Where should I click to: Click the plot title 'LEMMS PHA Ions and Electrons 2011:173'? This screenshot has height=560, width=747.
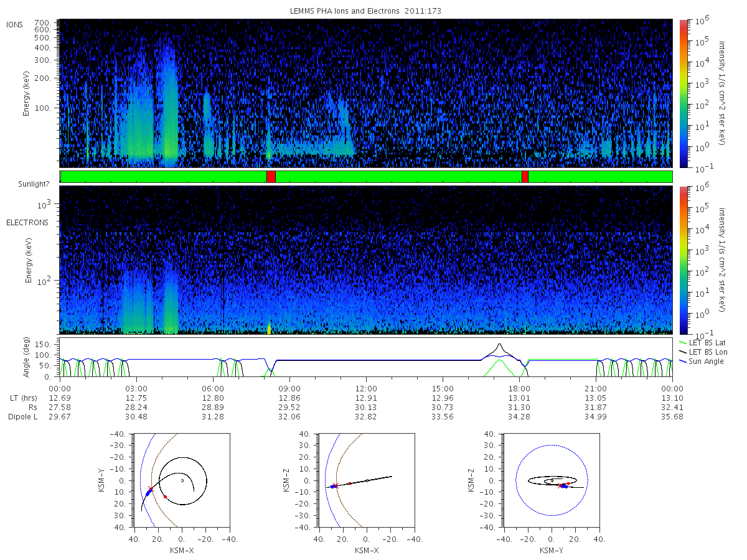366,11
